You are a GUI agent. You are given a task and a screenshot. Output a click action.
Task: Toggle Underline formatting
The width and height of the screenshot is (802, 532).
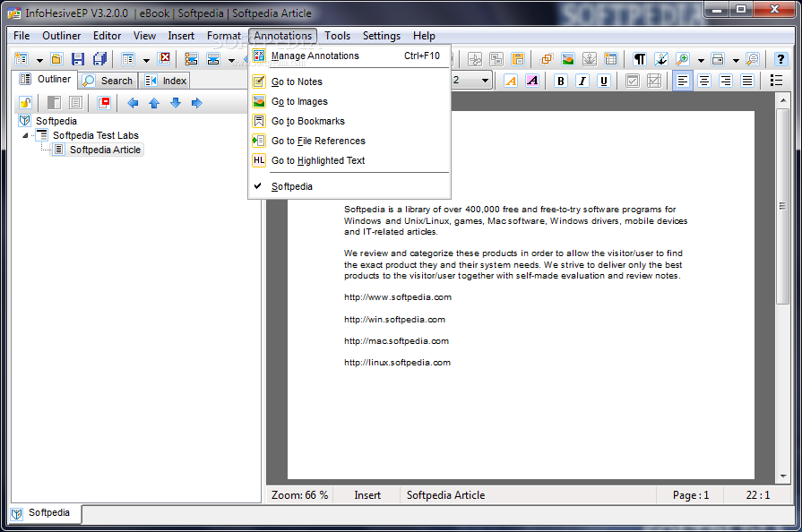(604, 81)
